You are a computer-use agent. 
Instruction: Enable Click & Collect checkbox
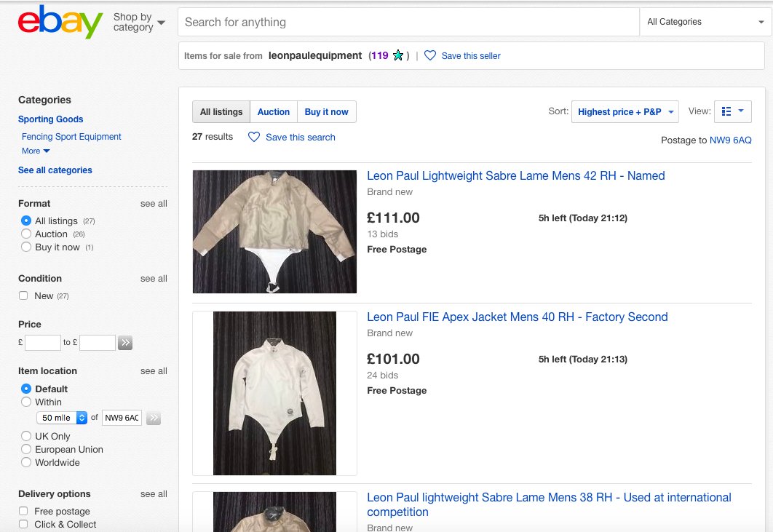(x=23, y=524)
